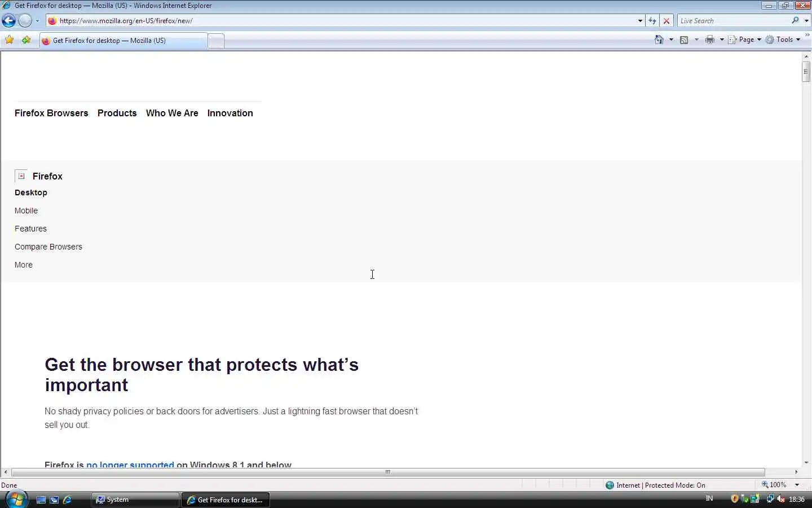Click the IN language indicator
The height and width of the screenshot is (508, 812).
click(x=709, y=498)
